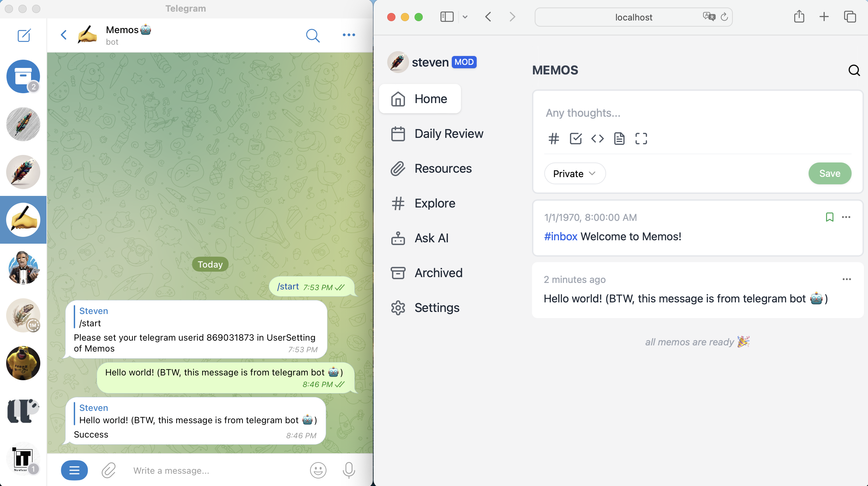Image resolution: width=868 pixels, height=486 pixels.
Task: Open the bot commands menu button
Action: pos(74,470)
